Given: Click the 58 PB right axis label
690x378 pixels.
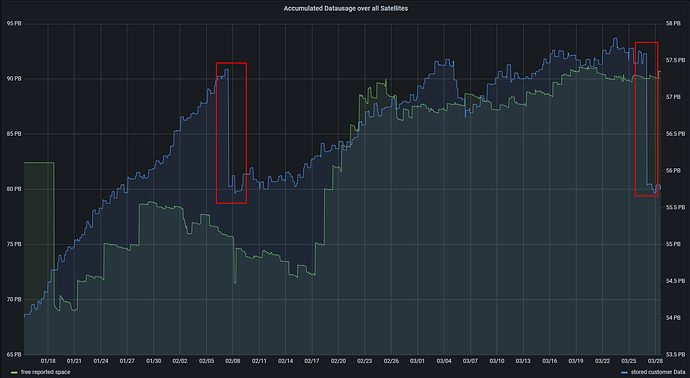Looking at the screenshot, I should pyautogui.click(x=673, y=24).
